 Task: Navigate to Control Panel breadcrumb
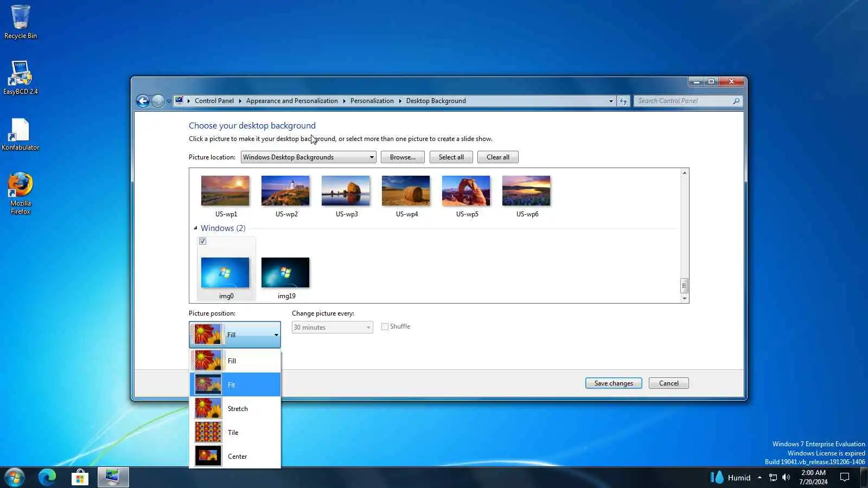pos(214,101)
